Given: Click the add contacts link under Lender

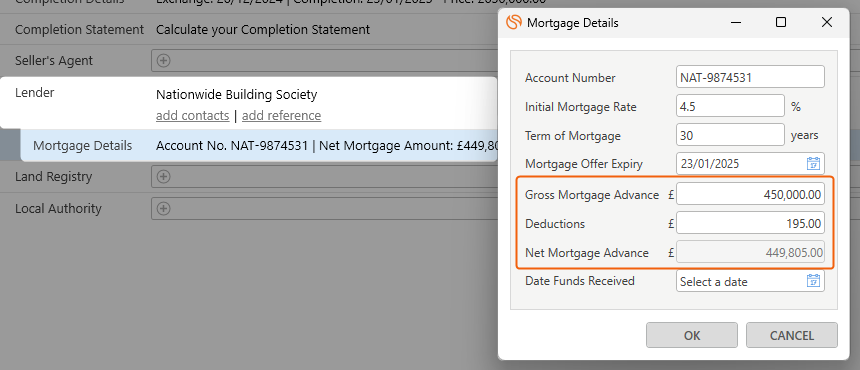Looking at the screenshot, I should (193, 116).
